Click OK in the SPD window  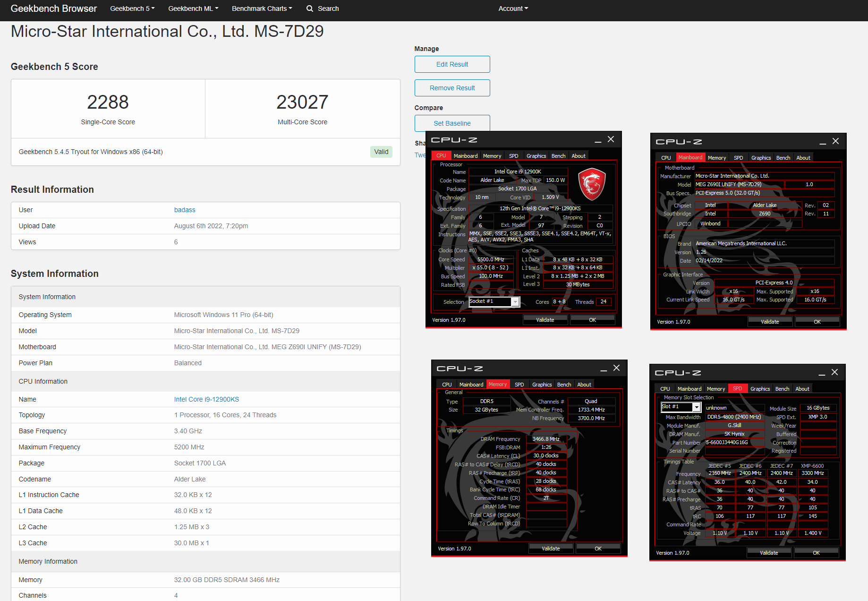pyautogui.click(x=816, y=553)
